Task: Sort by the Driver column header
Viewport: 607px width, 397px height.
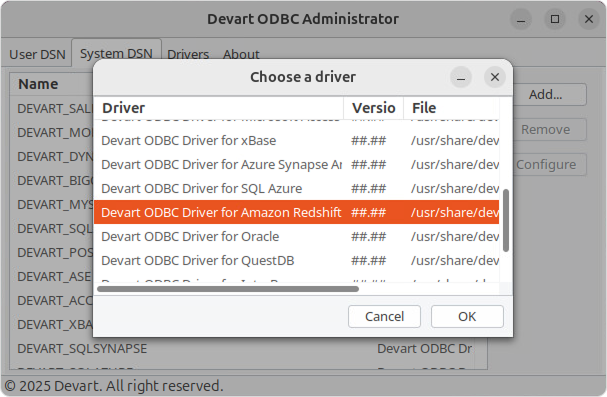Action: [x=219, y=108]
